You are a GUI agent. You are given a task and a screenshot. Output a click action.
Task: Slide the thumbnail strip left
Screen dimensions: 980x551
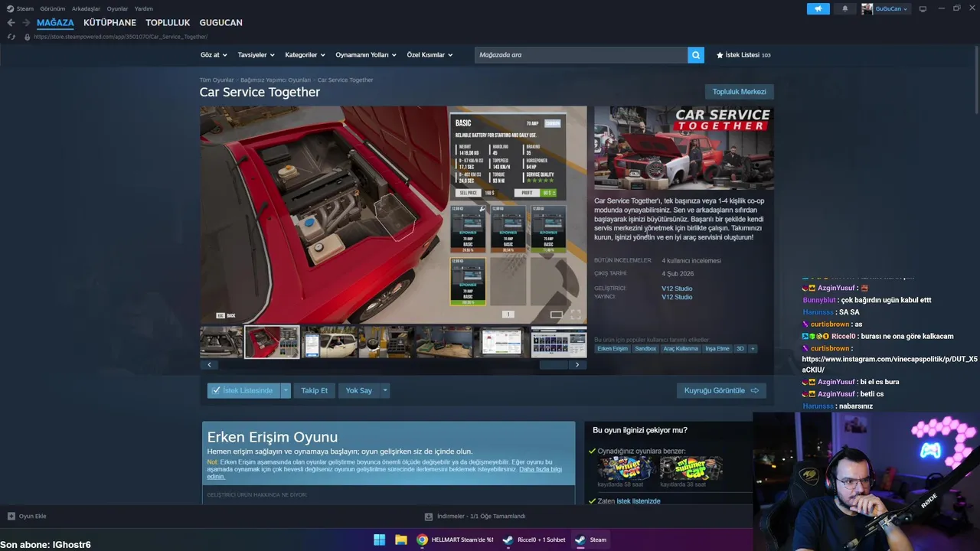pyautogui.click(x=209, y=365)
